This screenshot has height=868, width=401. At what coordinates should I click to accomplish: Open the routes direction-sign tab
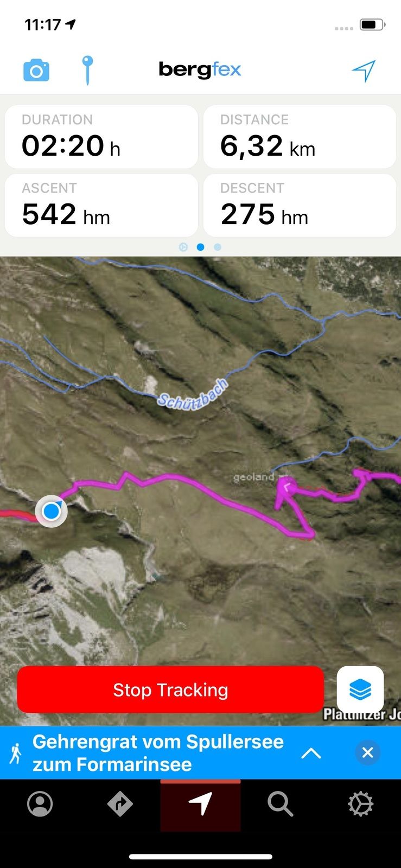coord(120,804)
